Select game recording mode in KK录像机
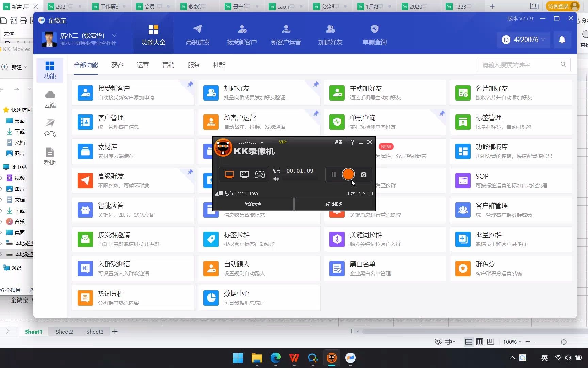Image resolution: width=588 pixels, height=368 pixels. (x=260, y=174)
